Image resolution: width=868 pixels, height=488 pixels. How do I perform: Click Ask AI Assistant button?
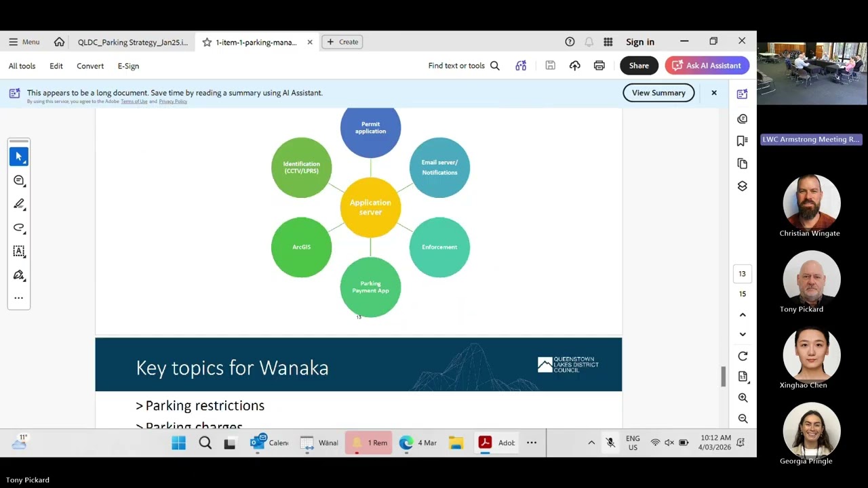(x=707, y=66)
